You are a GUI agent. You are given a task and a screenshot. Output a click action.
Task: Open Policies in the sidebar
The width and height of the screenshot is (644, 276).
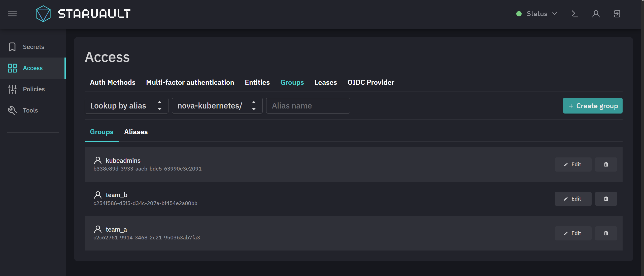[x=33, y=89]
